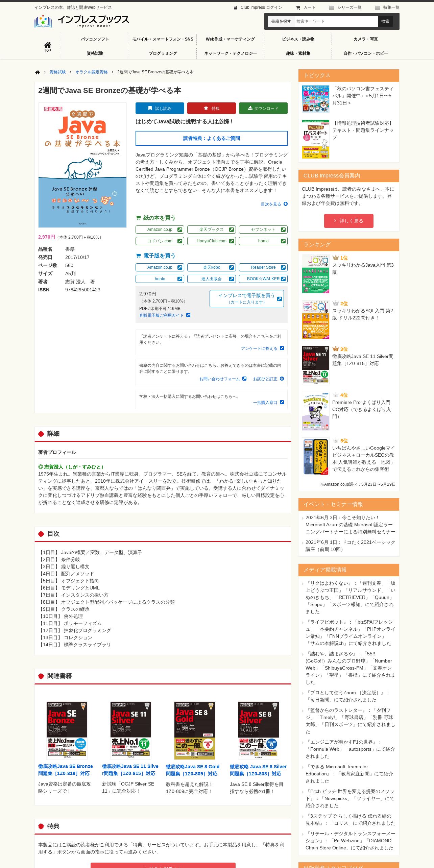Buy paper book at Amazon.co.jp
This screenshot has width=434, height=868.
160,230
